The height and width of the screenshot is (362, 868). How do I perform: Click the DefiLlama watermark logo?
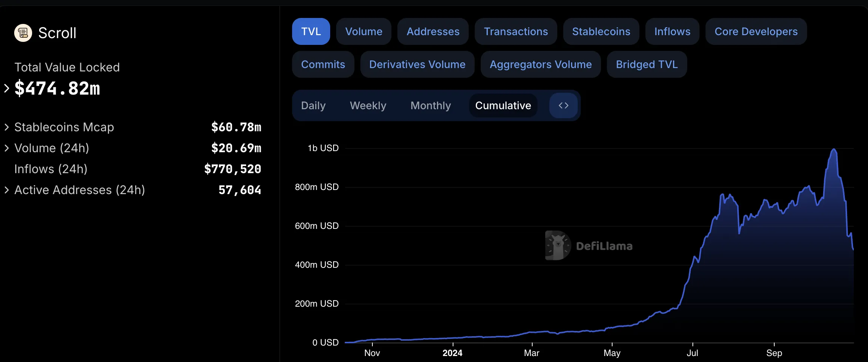click(x=589, y=246)
